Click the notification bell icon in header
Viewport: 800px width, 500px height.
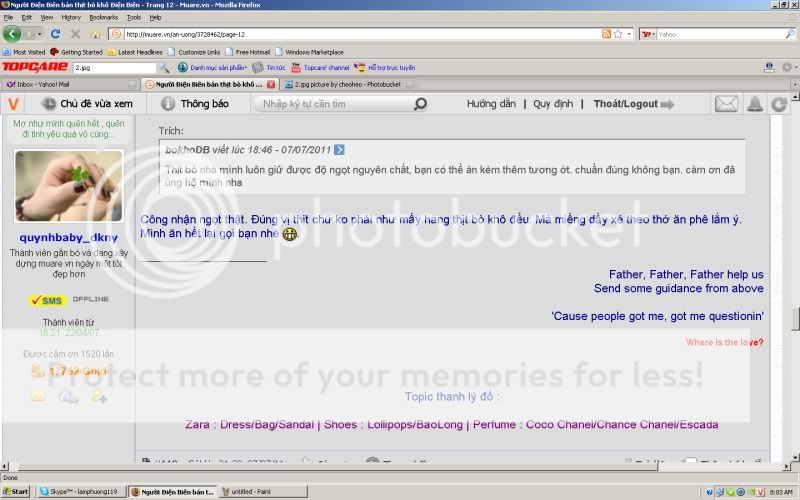pos(754,104)
